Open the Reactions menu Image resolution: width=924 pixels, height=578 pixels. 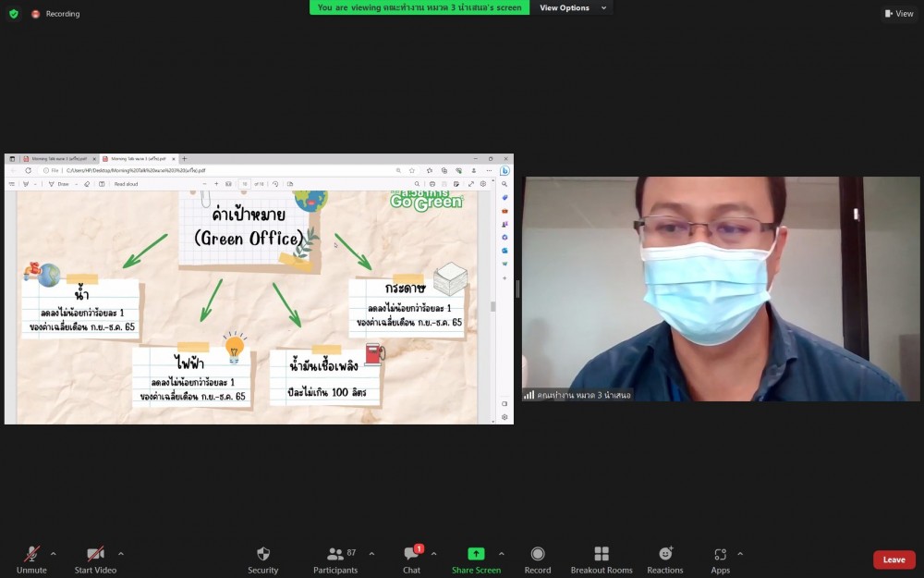point(665,560)
